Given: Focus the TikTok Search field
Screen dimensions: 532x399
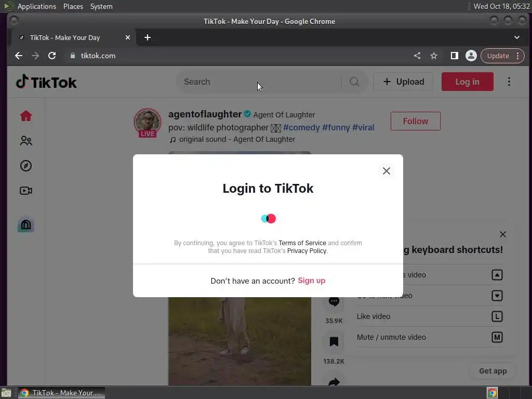Looking at the screenshot, I should [258, 82].
